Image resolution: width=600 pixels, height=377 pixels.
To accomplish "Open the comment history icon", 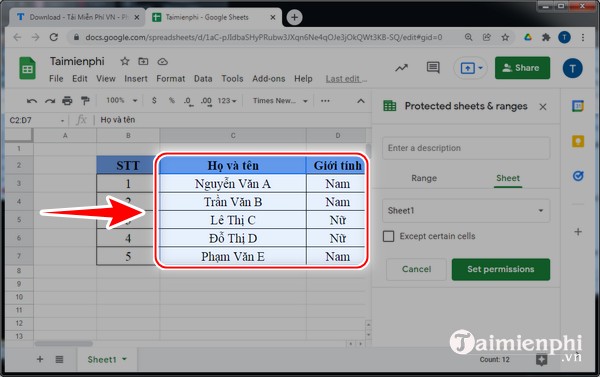I will tap(433, 68).
